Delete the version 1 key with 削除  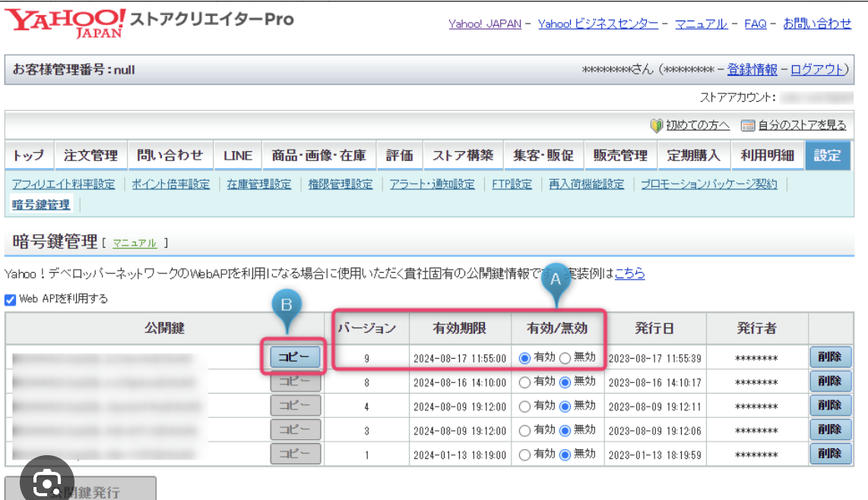coord(830,454)
